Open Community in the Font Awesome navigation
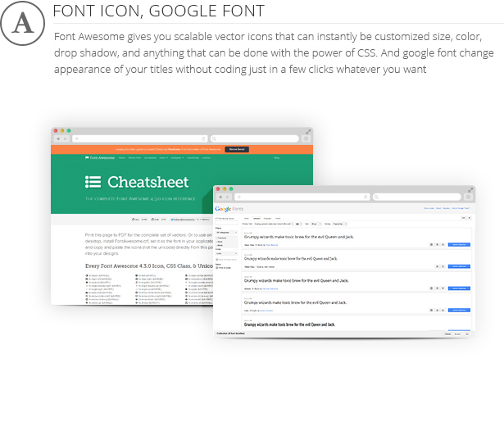This screenshot has width=504, height=422. [x=193, y=158]
